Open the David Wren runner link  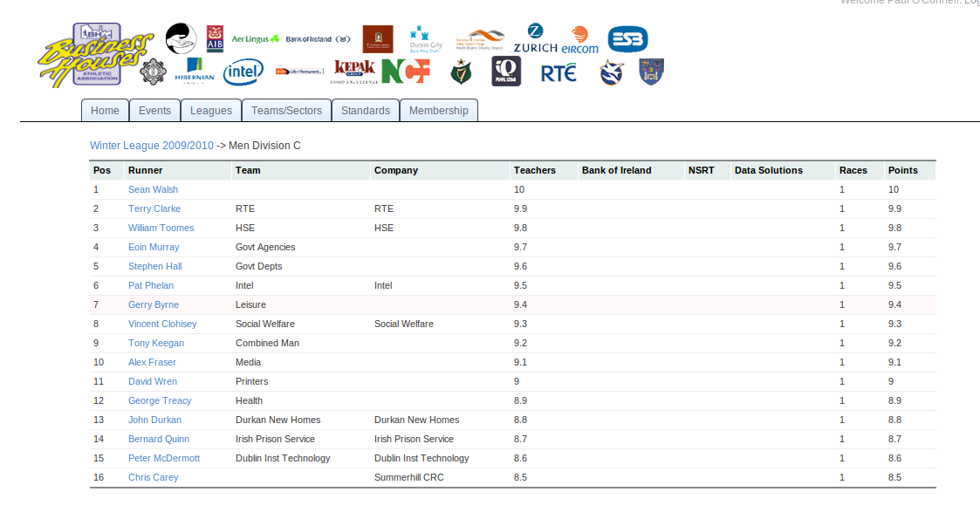[153, 381]
